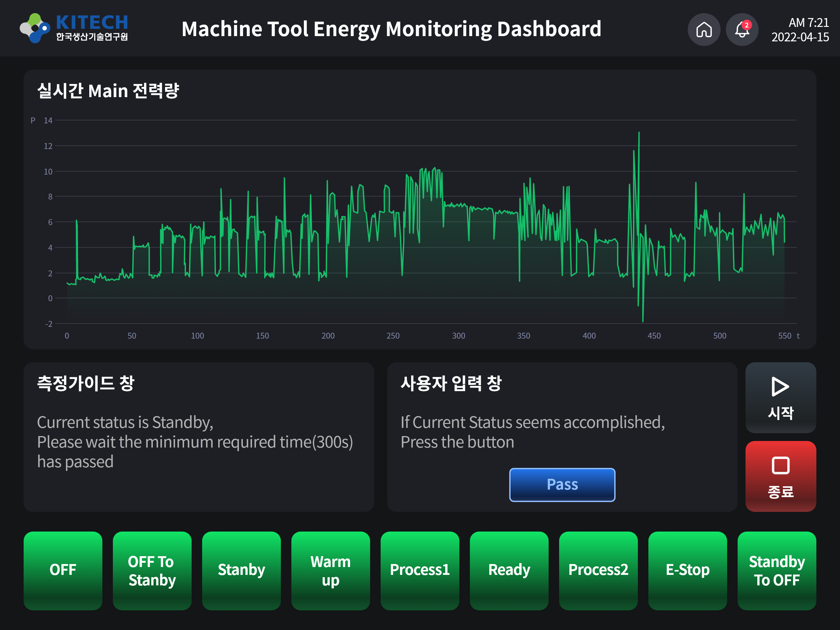Select the OFF To Stanby button
The height and width of the screenshot is (630, 840).
tap(152, 570)
